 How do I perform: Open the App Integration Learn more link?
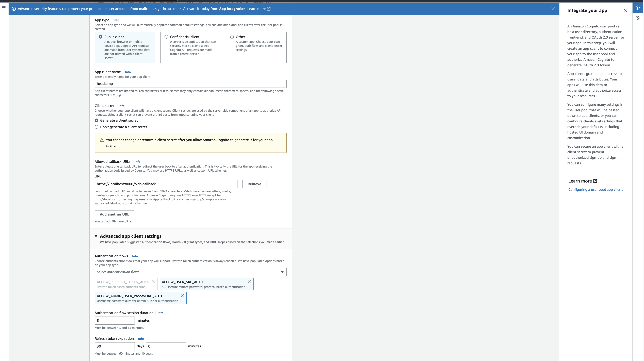tap(257, 8)
